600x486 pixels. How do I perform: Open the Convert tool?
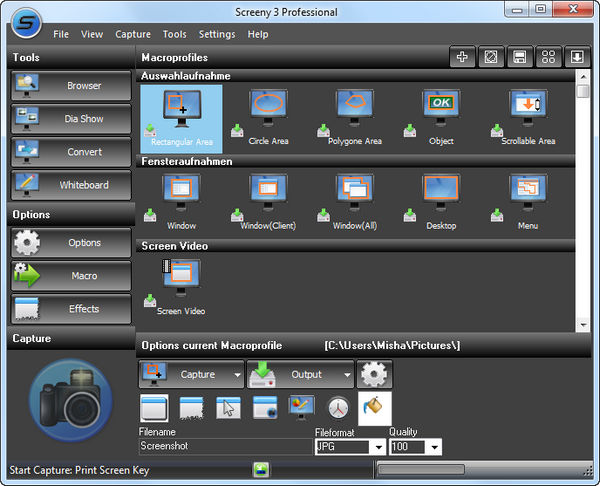tap(71, 152)
